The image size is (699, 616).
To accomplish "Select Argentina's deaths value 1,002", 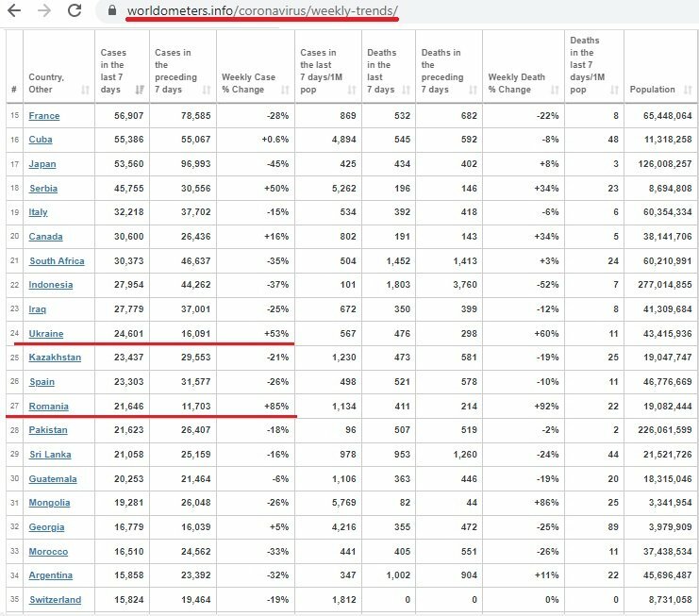I will (398, 575).
